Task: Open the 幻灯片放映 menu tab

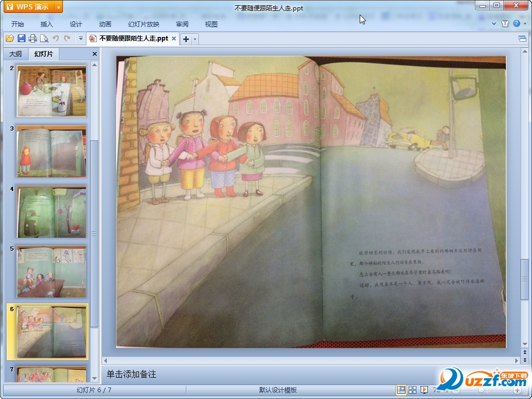Action: 144,24
